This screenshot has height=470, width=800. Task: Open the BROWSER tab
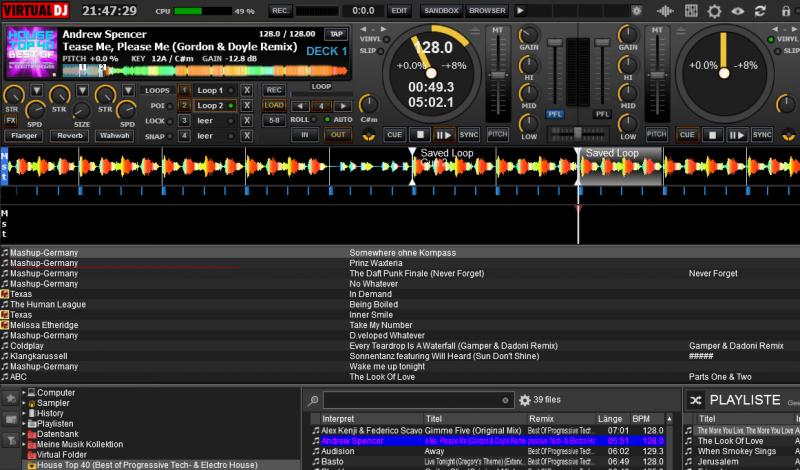[x=487, y=10]
